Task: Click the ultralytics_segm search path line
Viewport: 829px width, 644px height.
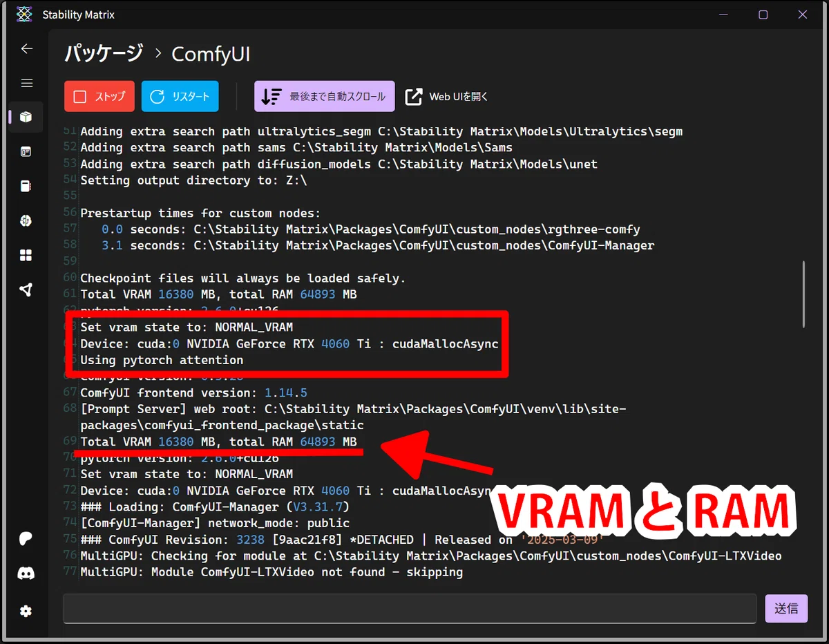Action: point(381,131)
